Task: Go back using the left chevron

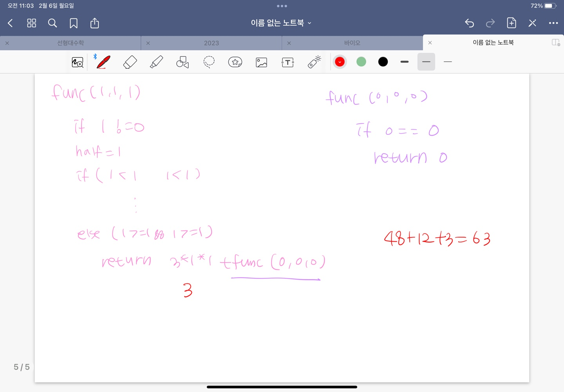Action: (x=11, y=23)
